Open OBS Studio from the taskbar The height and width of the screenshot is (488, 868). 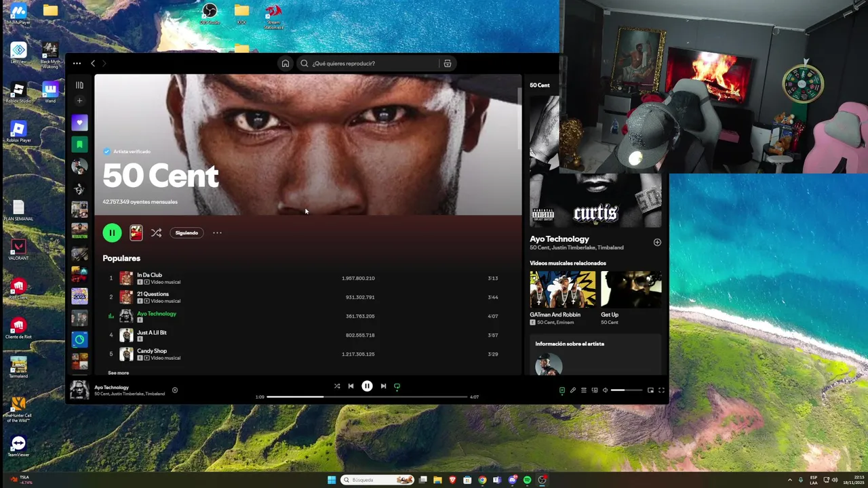coord(542,480)
